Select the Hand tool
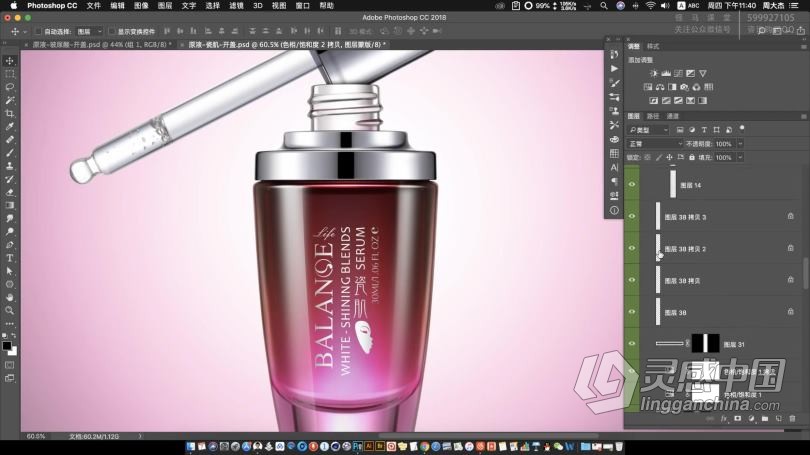The height and width of the screenshot is (455, 810). point(9,297)
